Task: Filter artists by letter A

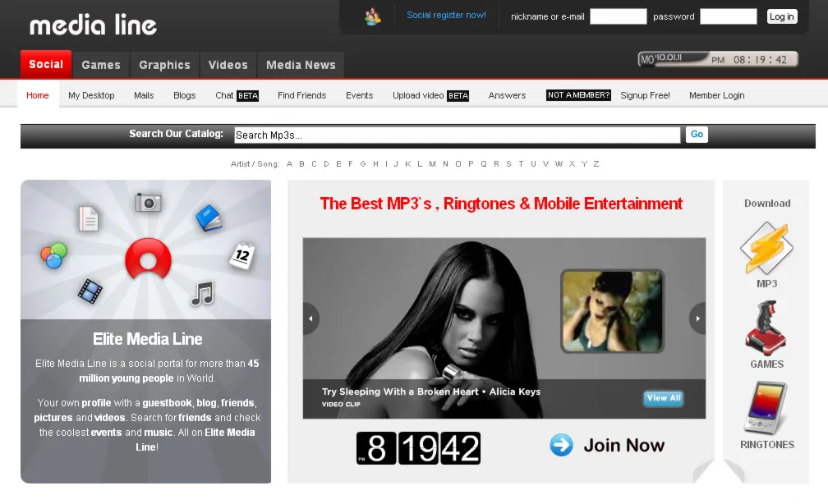Action: (289, 163)
